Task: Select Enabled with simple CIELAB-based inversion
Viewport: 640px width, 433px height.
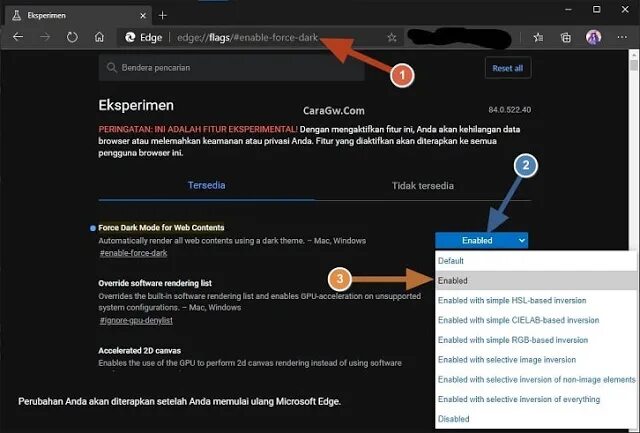Action: (536, 320)
